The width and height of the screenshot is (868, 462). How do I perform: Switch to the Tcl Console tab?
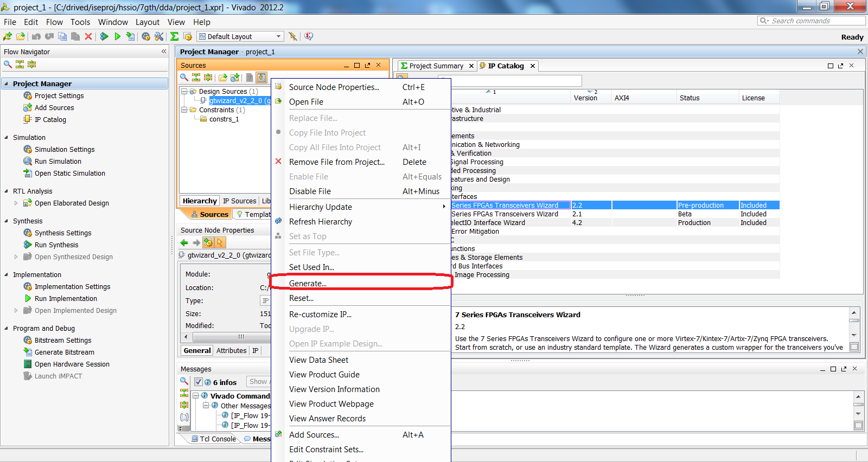point(214,439)
